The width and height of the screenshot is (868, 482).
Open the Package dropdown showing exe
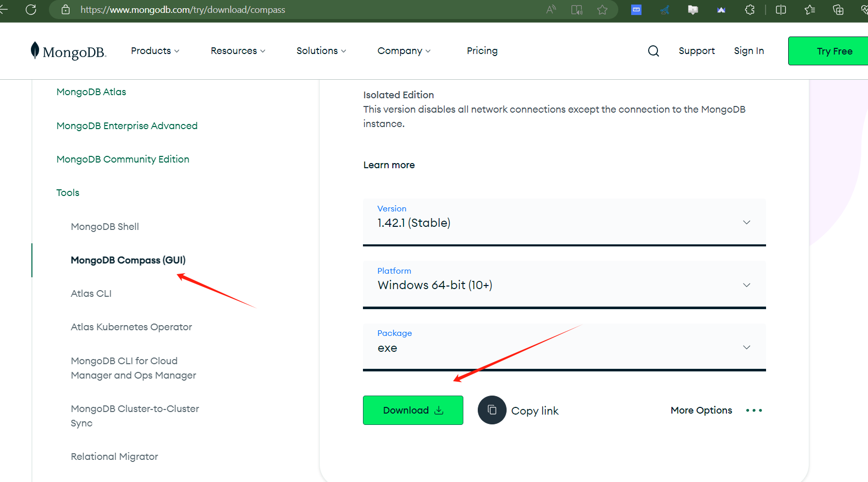pos(564,347)
